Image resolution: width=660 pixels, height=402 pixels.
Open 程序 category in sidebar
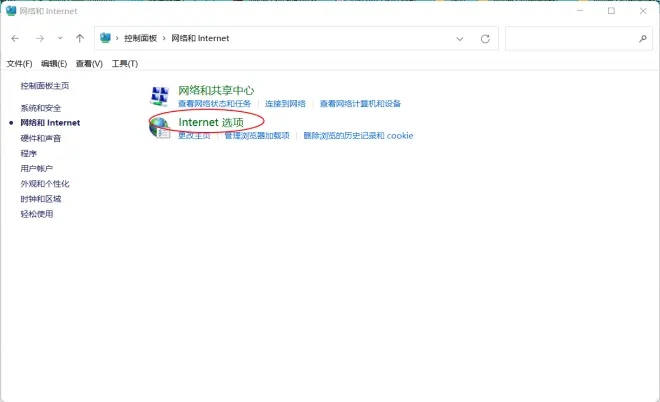[x=29, y=154]
